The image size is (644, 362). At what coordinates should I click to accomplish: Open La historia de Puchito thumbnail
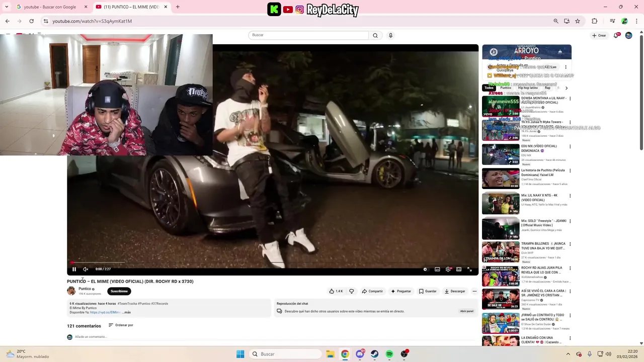(501, 178)
